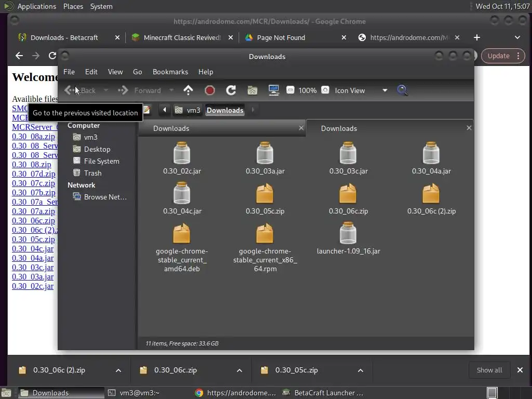
Task: Go to Home folder icon in toolbar
Action: click(252, 90)
